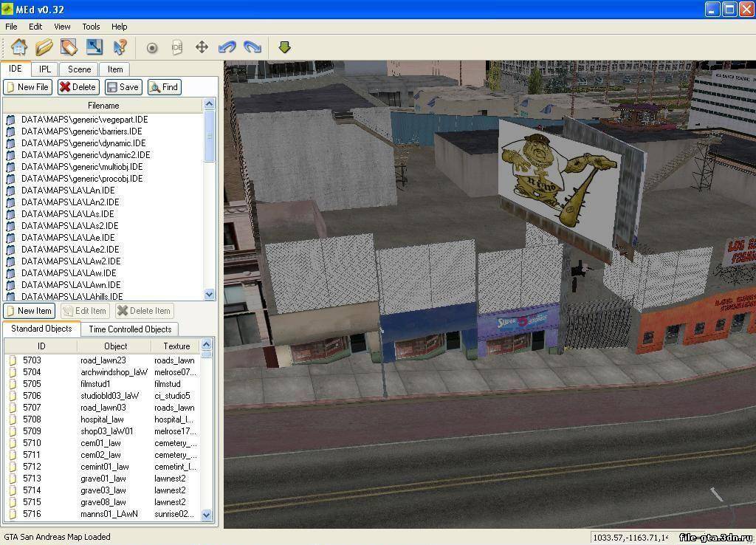The width and height of the screenshot is (756, 545).
Task: Select DATA\MAPS\LA\LAhills.IDE file
Action: (72, 297)
